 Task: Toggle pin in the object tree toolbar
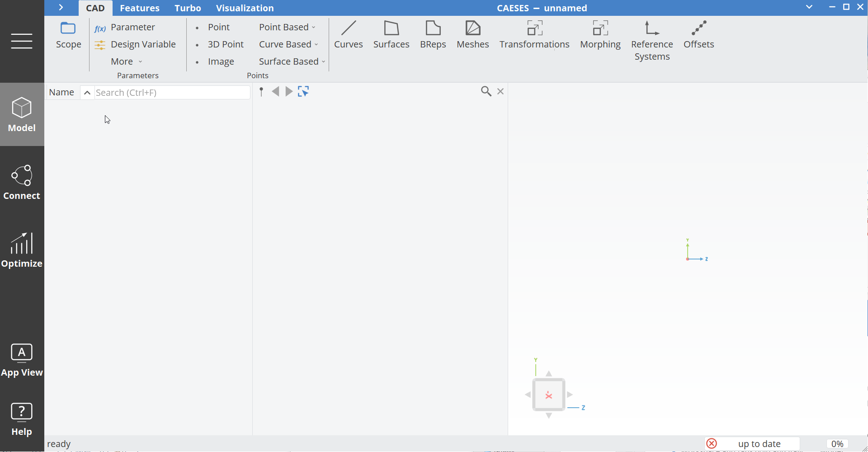pyautogui.click(x=262, y=91)
